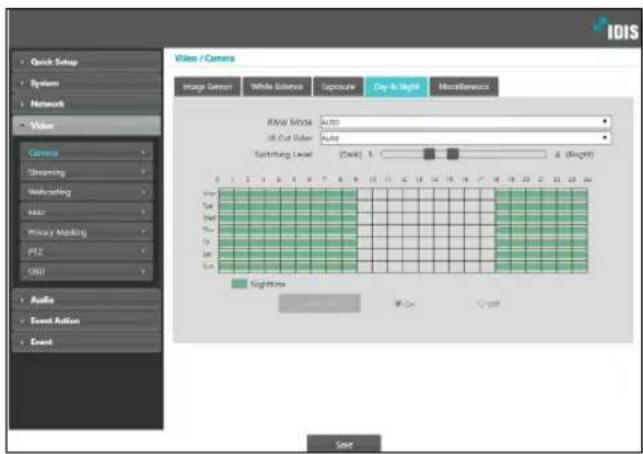Select the On radio button
643x454 pixels.
click(397, 303)
